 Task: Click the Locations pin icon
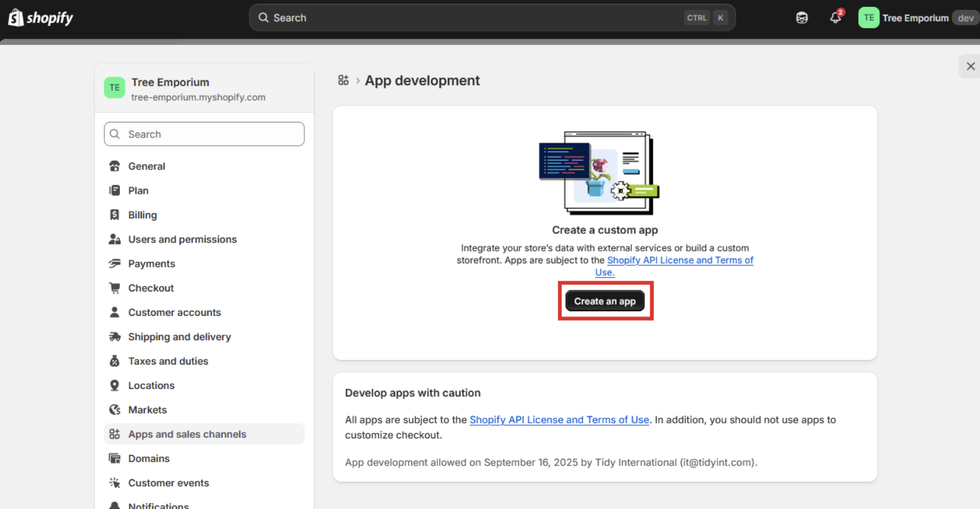[x=114, y=385]
